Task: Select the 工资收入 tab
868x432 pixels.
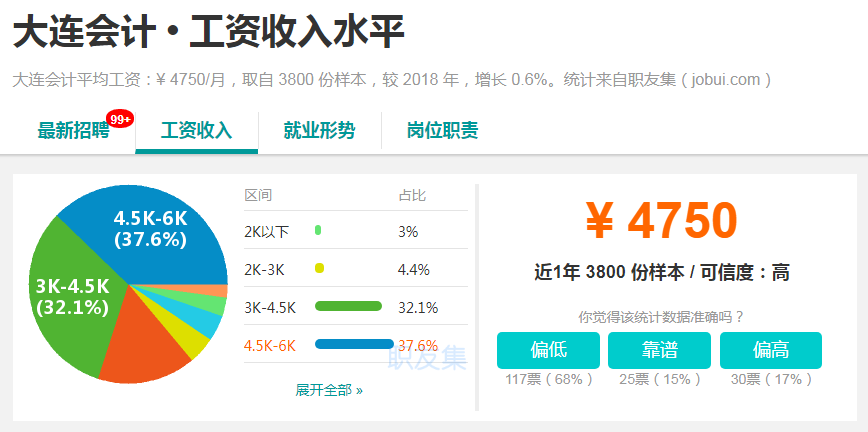Action: 196,131
